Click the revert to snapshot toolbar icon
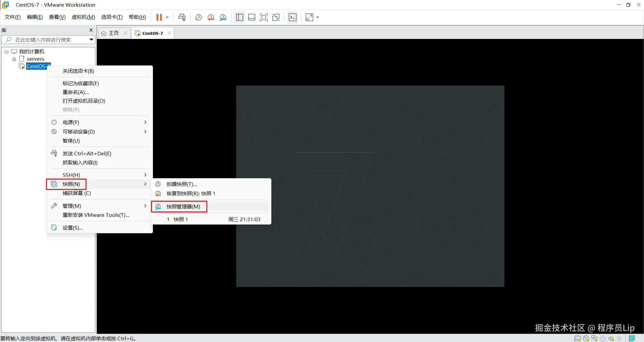 211,17
